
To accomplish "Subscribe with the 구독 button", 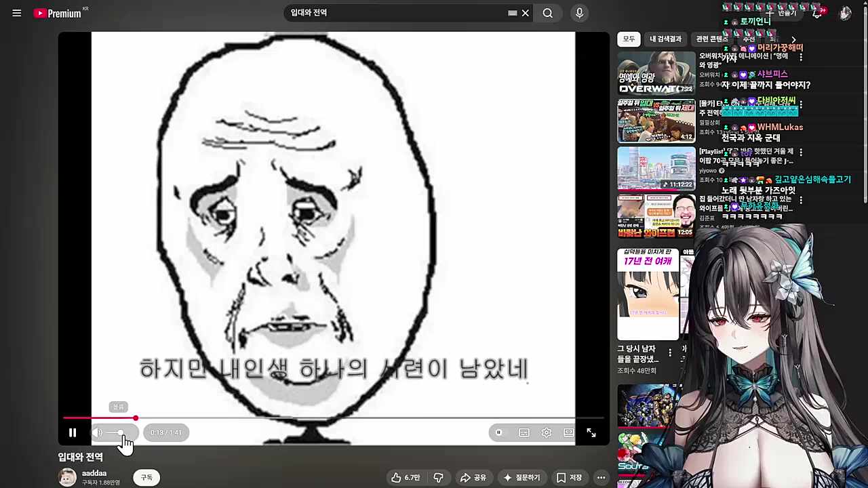I will point(146,478).
